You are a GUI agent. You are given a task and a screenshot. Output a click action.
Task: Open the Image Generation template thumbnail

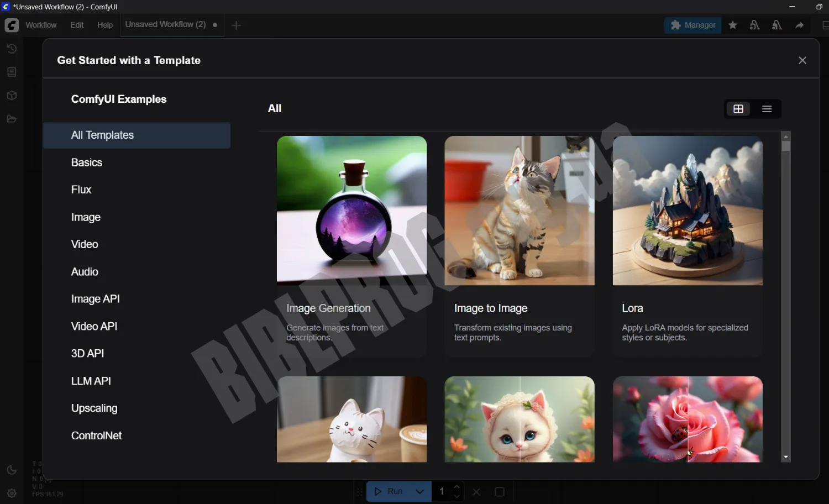point(351,211)
